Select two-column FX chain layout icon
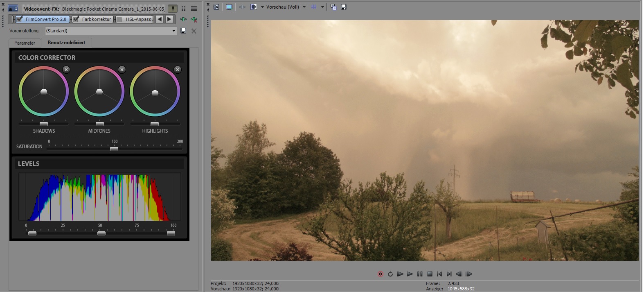Screen dimensions: 644x292 [x=183, y=9]
